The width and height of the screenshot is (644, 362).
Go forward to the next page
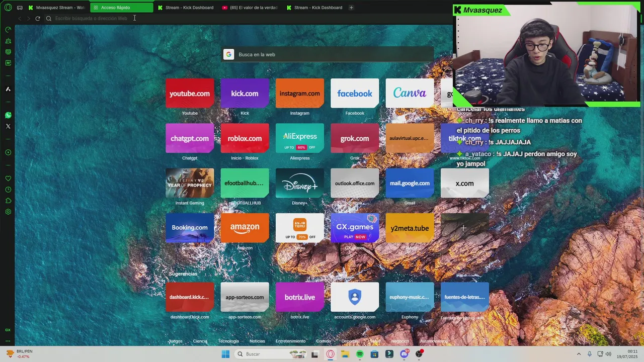pyautogui.click(x=28, y=18)
